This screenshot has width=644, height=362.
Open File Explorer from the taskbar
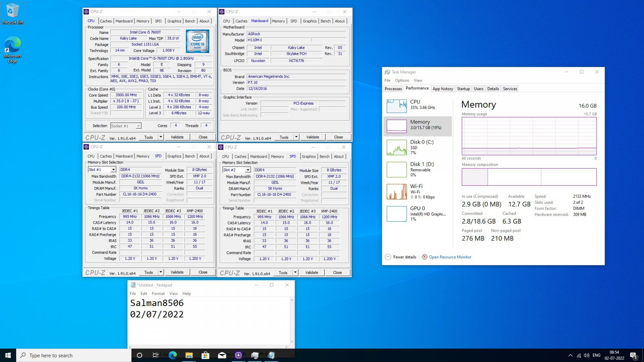(189, 355)
